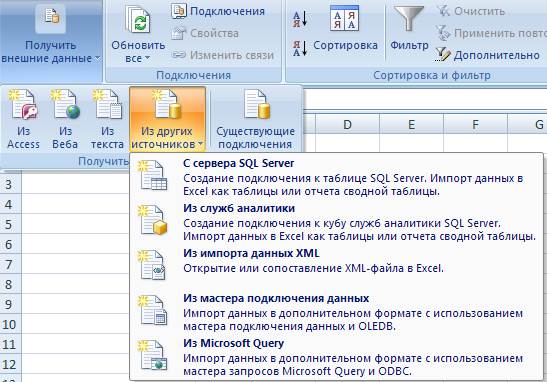547x382 pixels.
Task: Choose Из импорта данных XML
Action: (x=337, y=265)
